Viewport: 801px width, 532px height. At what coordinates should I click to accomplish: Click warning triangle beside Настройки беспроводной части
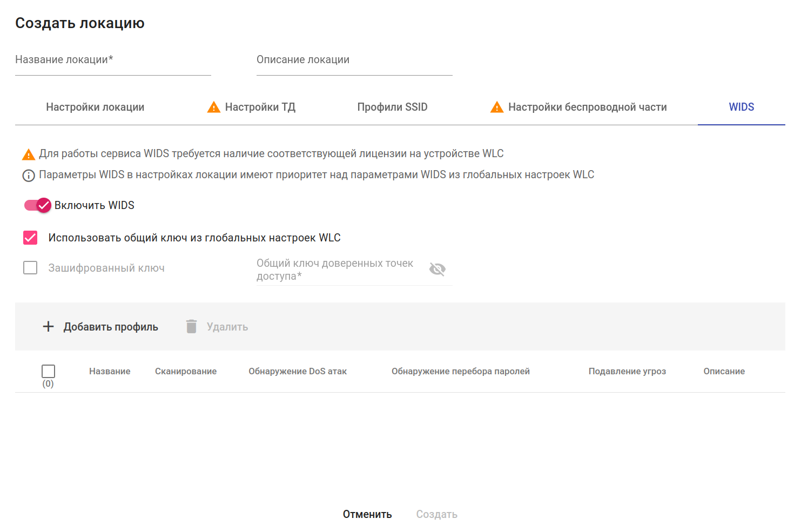click(497, 107)
